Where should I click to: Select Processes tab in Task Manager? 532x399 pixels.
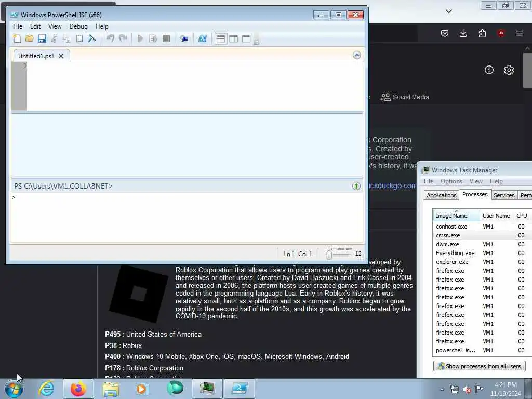[475, 194]
